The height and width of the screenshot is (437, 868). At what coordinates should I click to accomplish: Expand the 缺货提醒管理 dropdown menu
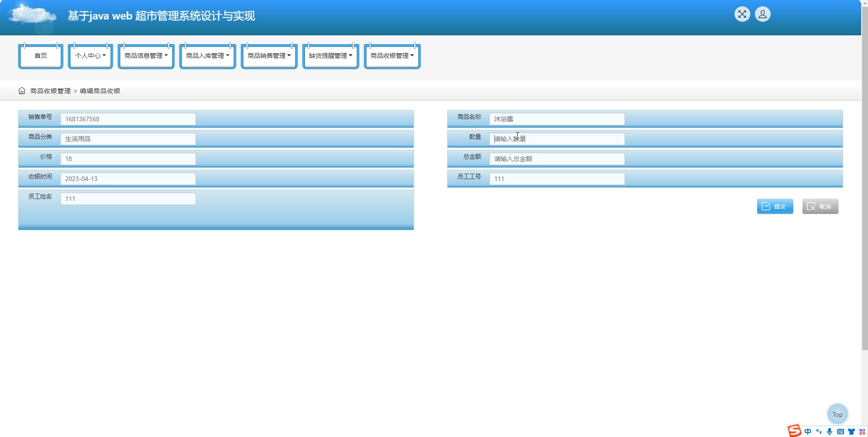331,56
